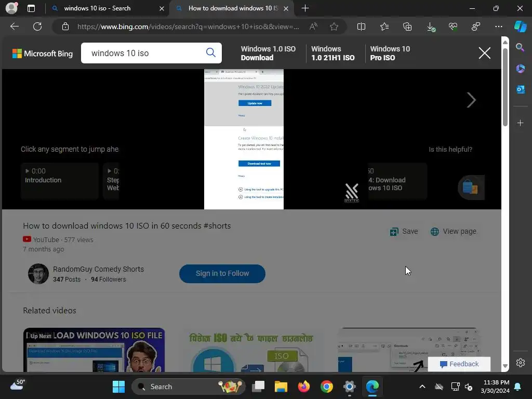Image resolution: width=532 pixels, height=399 pixels.
Task: Open Microsoft 365 sidebar app
Action: click(x=520, y=69)
